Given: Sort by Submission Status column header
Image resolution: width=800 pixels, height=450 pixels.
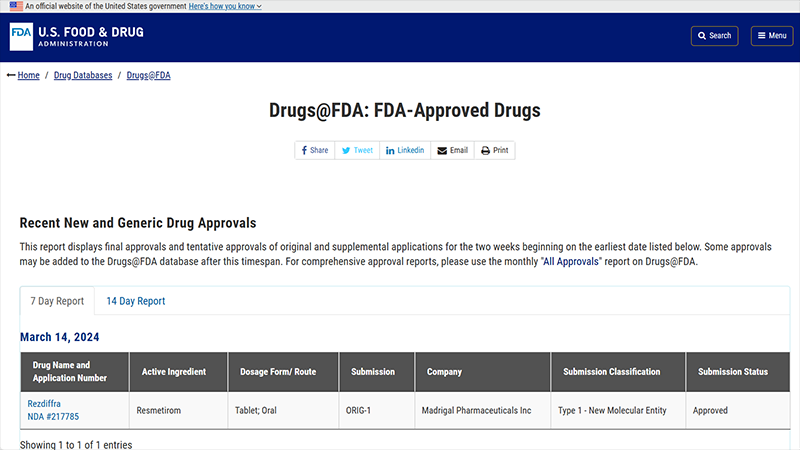Looking at the screenshot, I should point(734,372).
